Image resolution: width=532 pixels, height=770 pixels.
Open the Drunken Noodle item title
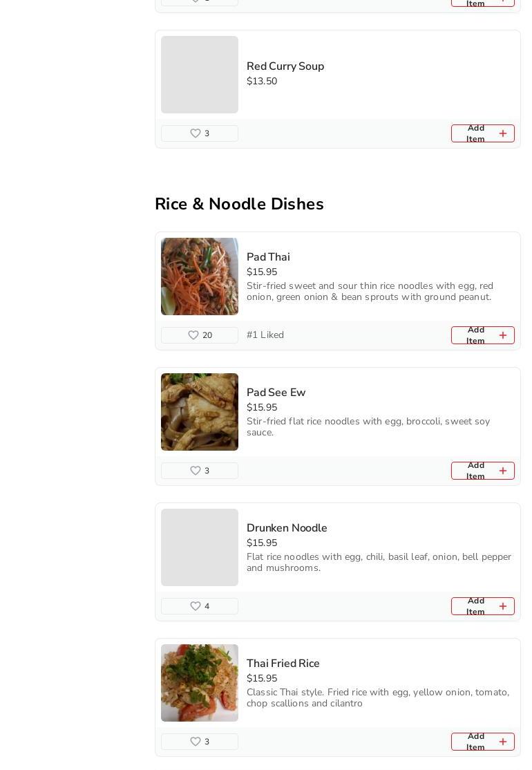click(x=287, y=528)
